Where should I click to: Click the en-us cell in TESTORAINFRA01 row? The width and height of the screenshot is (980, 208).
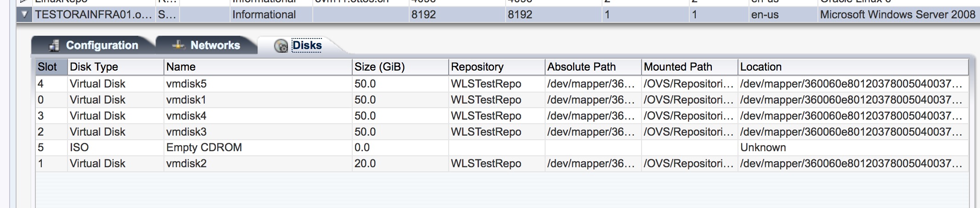point(783,15)
